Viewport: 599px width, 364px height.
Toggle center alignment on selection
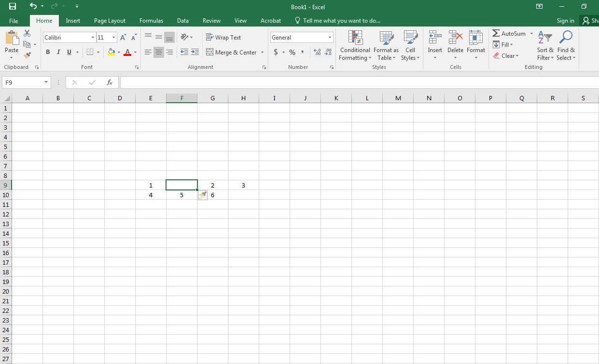pos(158,52)
